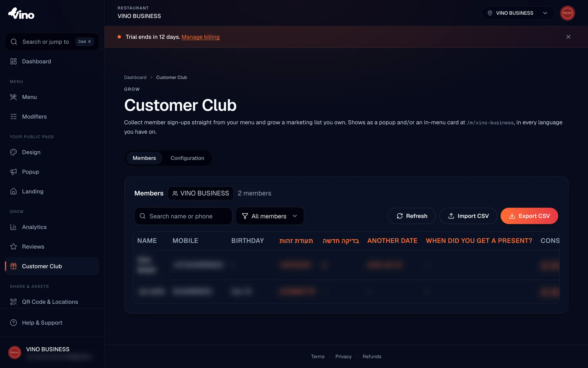Viewport: 588px width, 368px height.
Task: Open Reviews in sidebar
Action: pyautogui.click(x=52, y=247)
